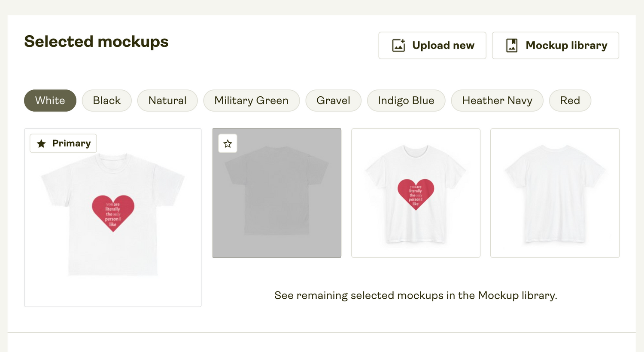Click the bookmark-image icon on Mockup library
Viewport: 644px width, 352px height.
click(x=512, y=46)
